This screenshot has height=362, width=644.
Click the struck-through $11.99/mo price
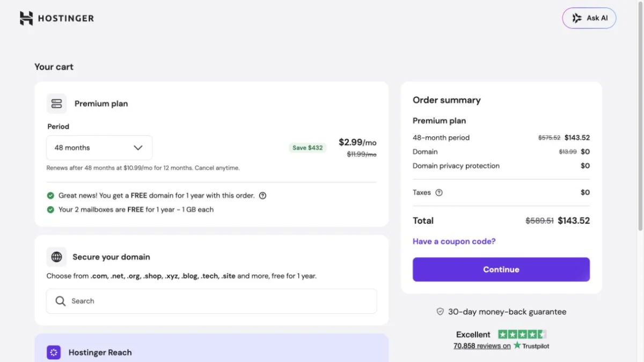point(362,154)
